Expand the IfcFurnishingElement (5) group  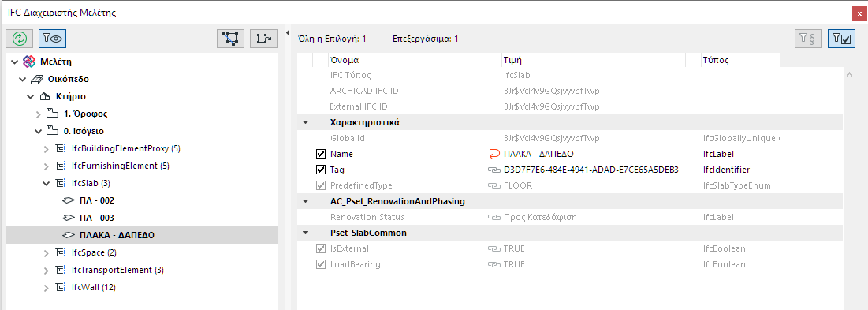tap(47, 166)
